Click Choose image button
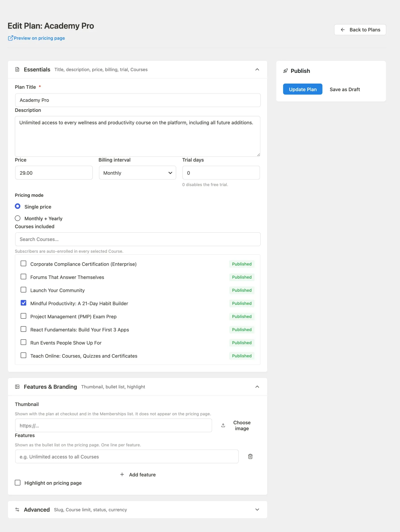Screen dimensions: 400x532 point(236,425)
